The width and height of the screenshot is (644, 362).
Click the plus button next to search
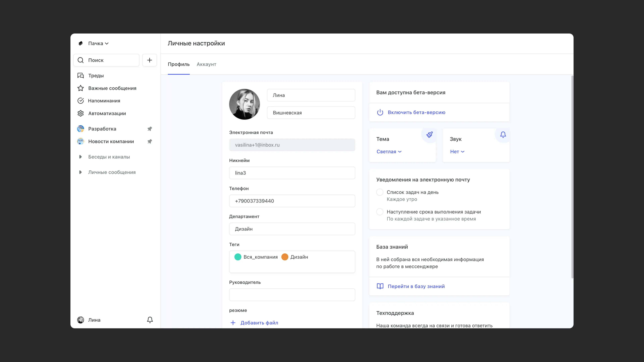(149, 60)
